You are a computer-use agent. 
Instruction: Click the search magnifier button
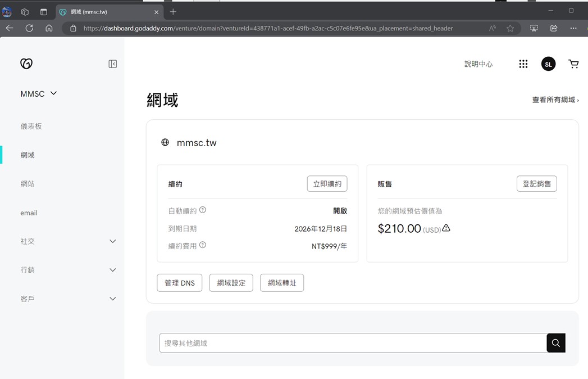[556, 343]
